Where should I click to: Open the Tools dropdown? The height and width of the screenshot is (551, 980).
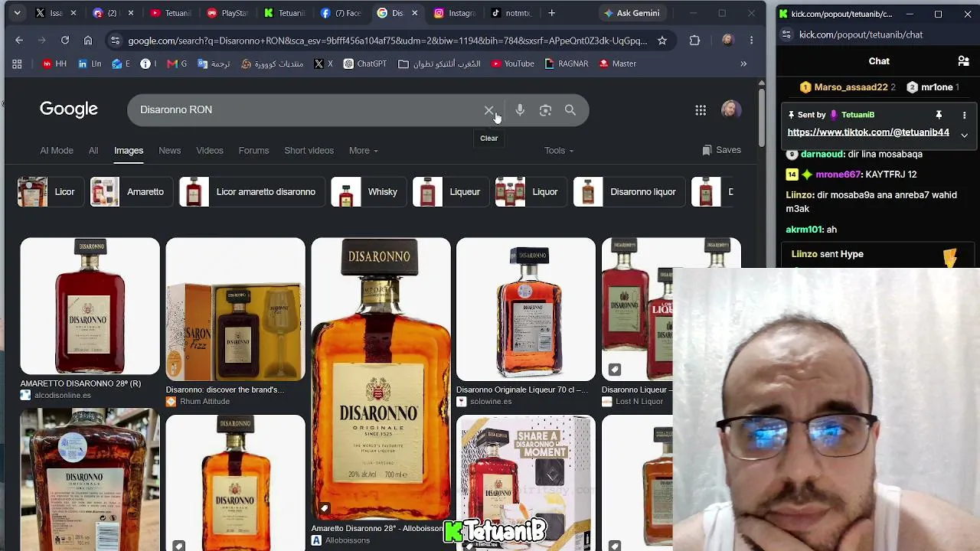pyautogui.click(x=559, y=151)
